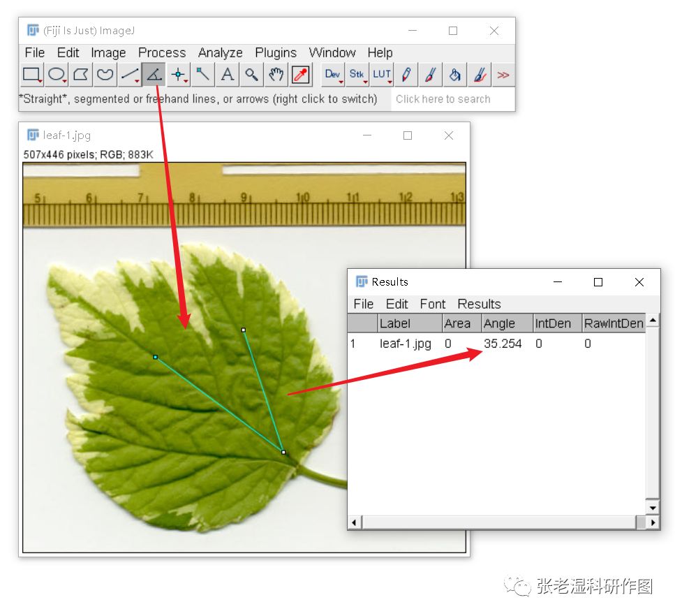The height and width of the screenshot is (616, 675).
Task: Open the Edit menu in Results window
Action: [x=396, y=304]
